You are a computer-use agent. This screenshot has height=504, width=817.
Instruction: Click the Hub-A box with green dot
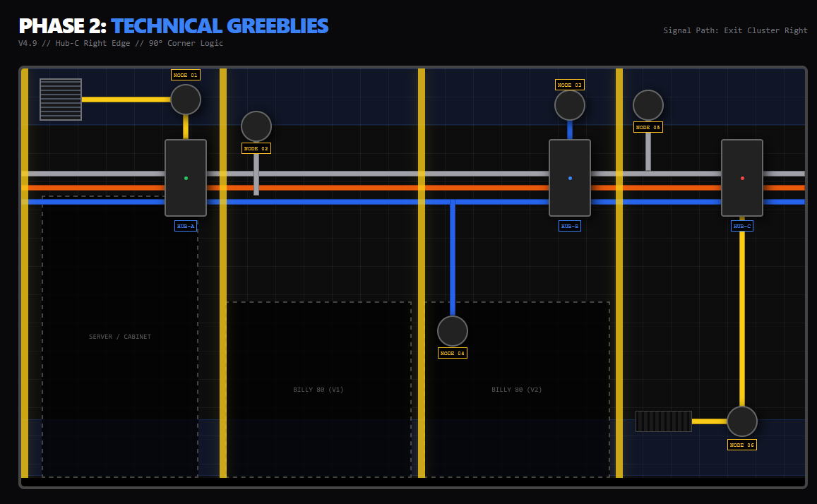point(186,178)
